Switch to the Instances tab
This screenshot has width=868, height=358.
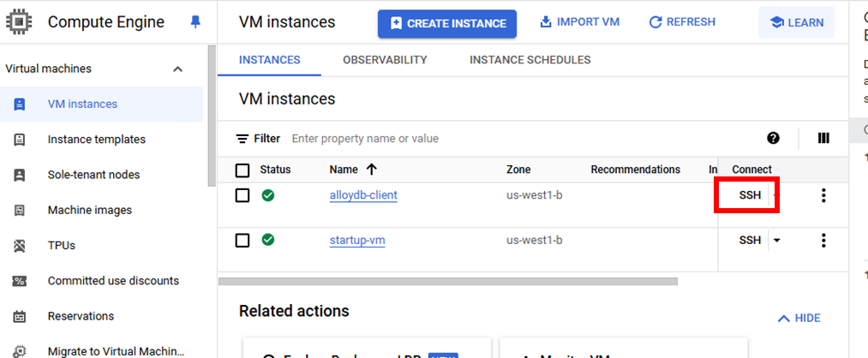270,60
